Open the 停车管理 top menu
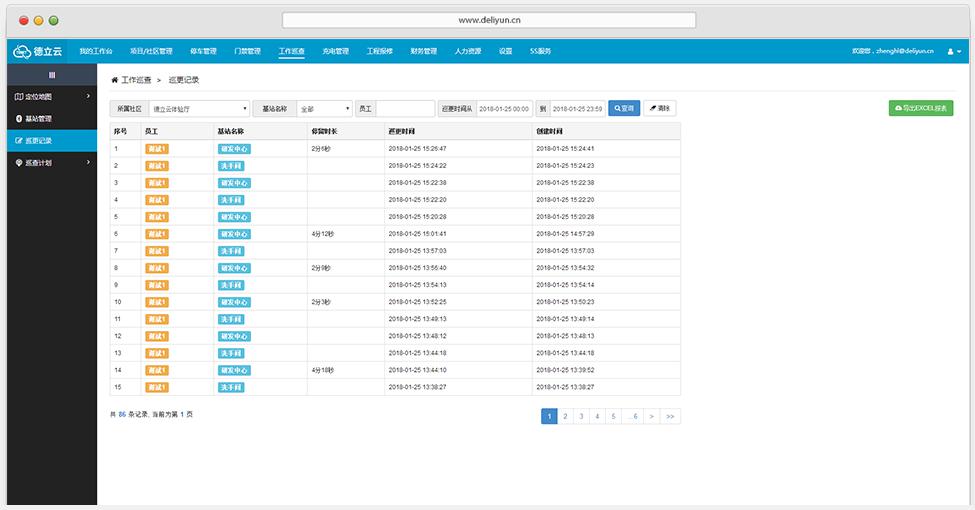 coord(203,51)
